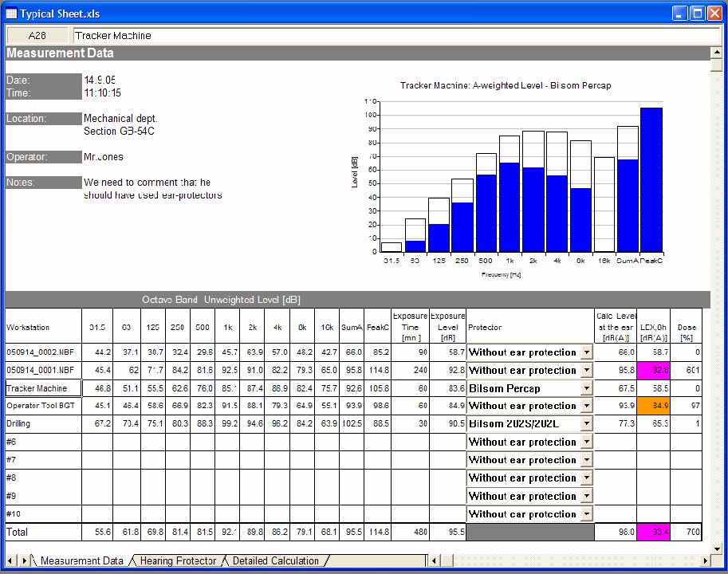The image size is (728, 574).
Task: Click the magenta LEX,8h cell for 050914_0001.NBF
Action: point(653,370)
